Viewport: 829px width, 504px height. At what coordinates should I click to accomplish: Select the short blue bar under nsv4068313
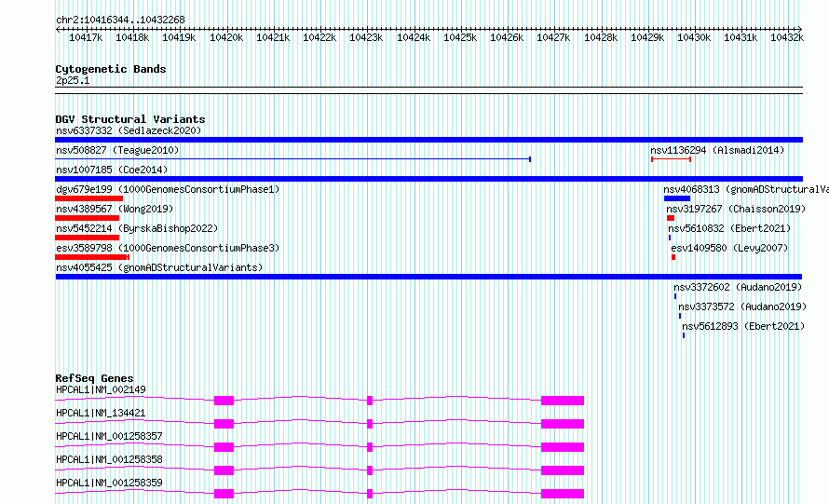click(677, 198)
